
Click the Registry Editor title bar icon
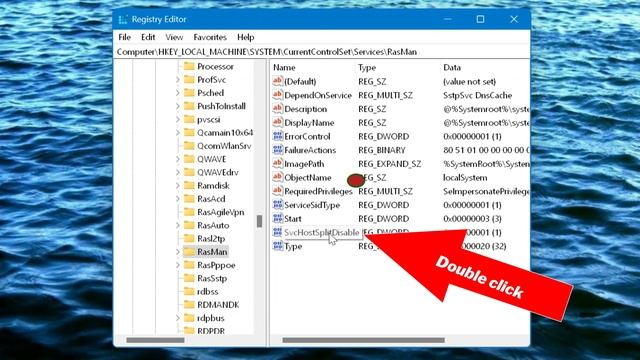pyautogui.click(x=123, y=19)
